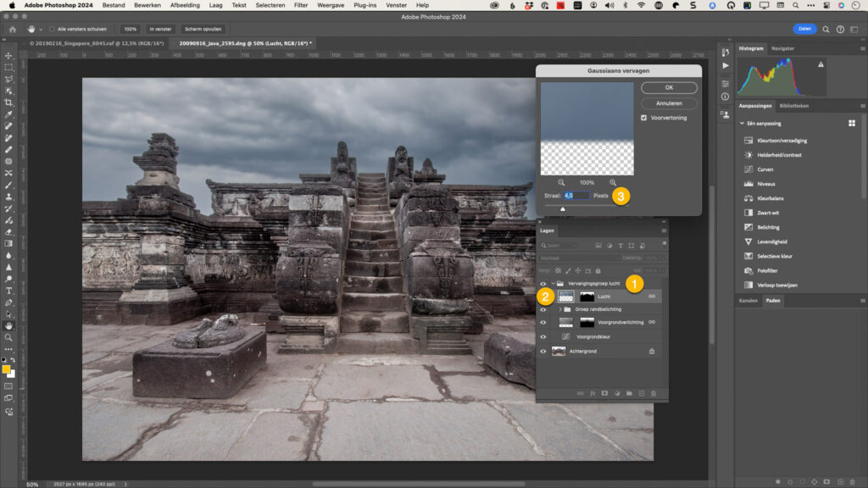The width and height of the screenshot is (868, 488).
Task: Open the blend mode dropdown in Lagen
Action: (577, 258)
